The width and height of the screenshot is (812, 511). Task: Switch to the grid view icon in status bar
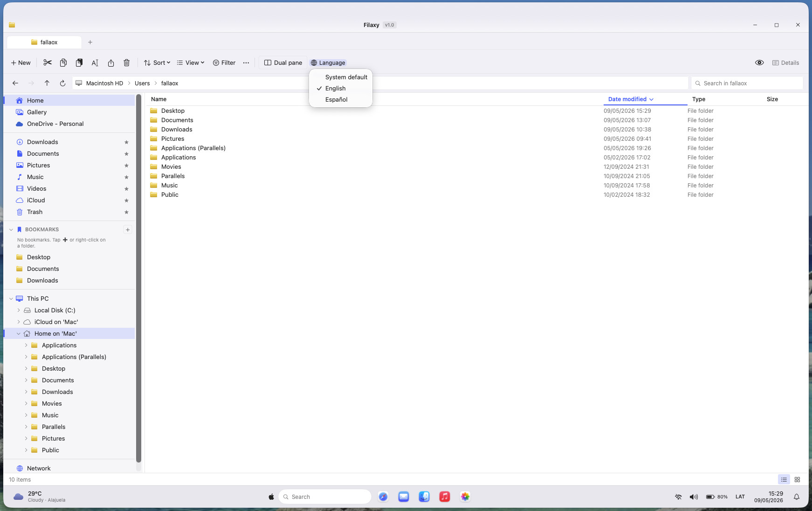click(x=798, y=479)
